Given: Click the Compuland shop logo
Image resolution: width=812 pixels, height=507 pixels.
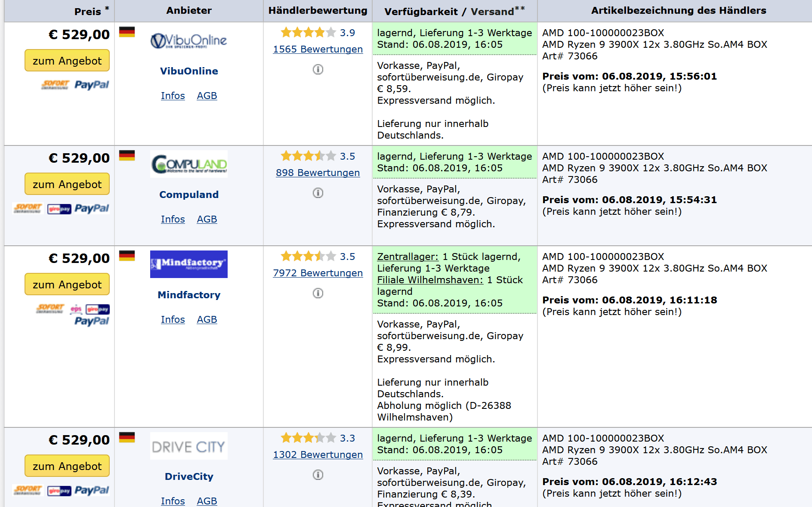Looking at the screenshot, I should click(x=189, y=164).
